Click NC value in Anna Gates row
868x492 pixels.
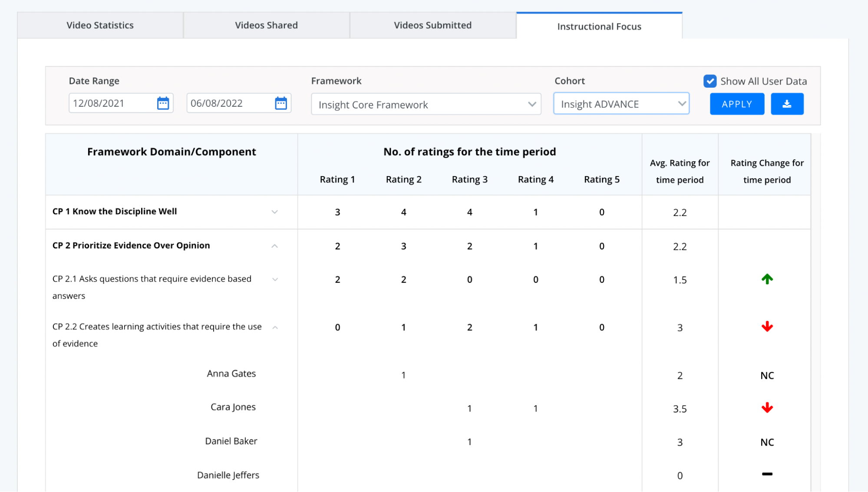767,375
